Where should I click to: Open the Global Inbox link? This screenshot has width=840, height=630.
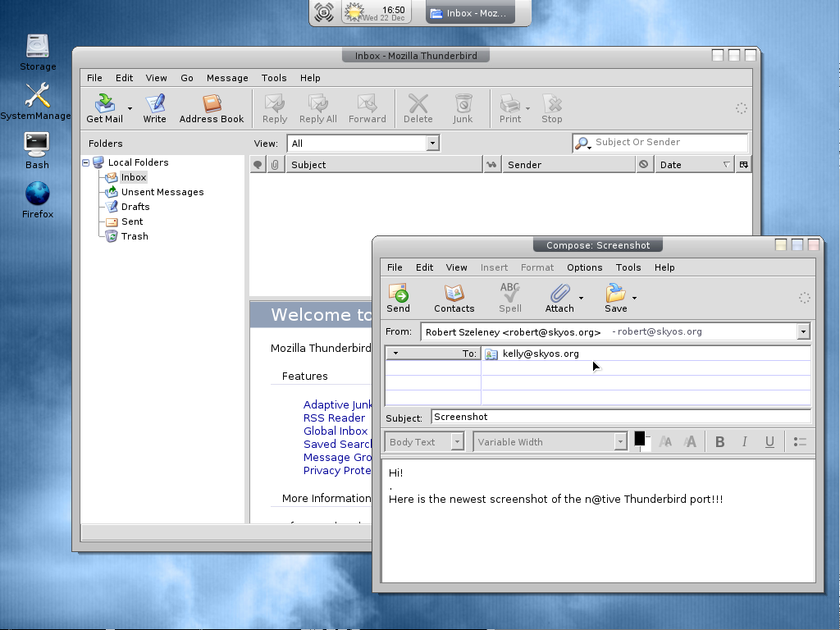click(336, 431)
